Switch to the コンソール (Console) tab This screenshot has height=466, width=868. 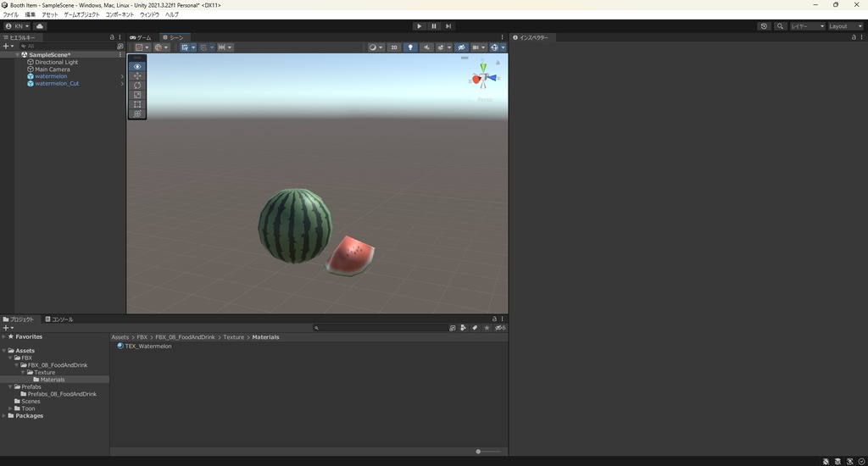pos(59,319)
